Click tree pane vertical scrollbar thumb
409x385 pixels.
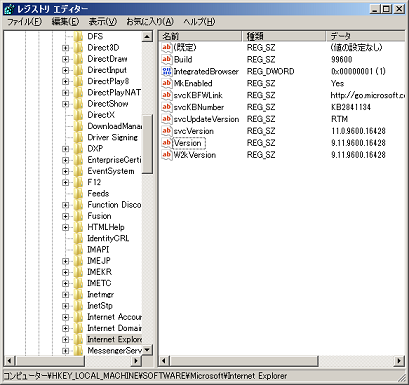147,144
